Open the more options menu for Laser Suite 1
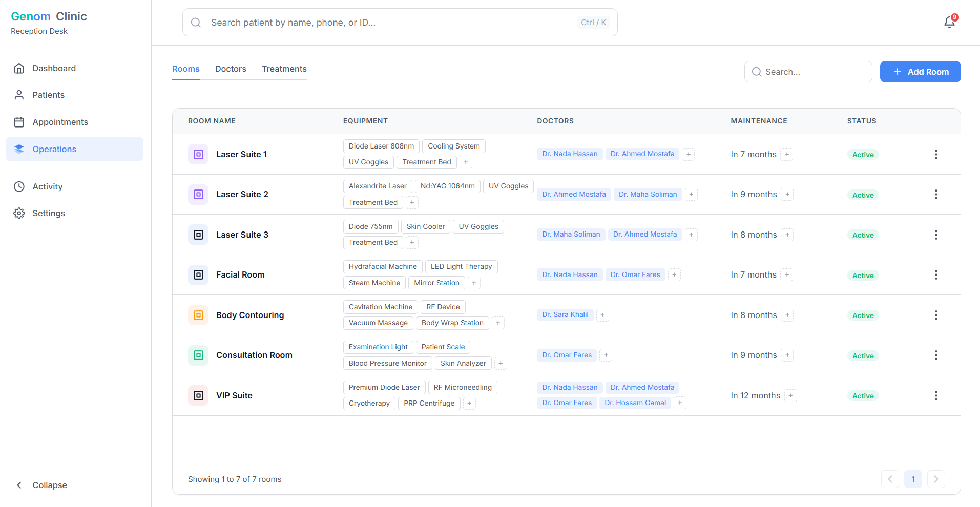The width and height of the screenshot is (980, 507). [936, 154]
